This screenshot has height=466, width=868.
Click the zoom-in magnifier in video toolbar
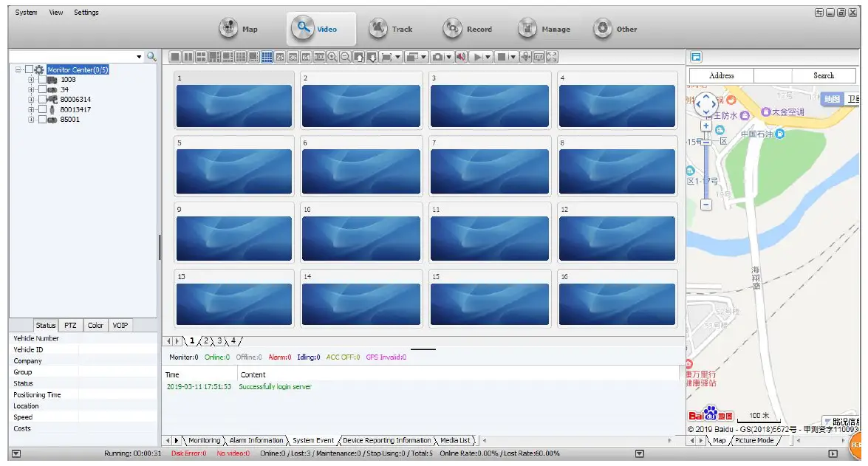click(332, 57)
